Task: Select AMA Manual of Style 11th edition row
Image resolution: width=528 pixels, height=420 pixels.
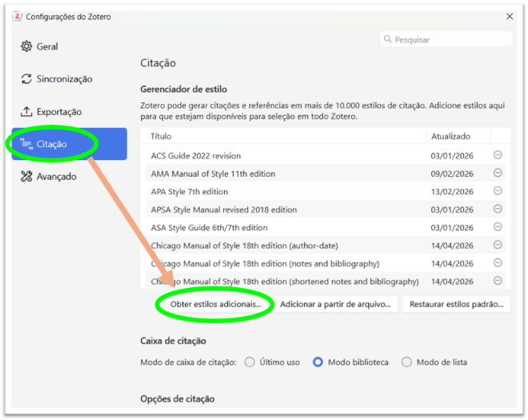Action: tap(326, 174)
